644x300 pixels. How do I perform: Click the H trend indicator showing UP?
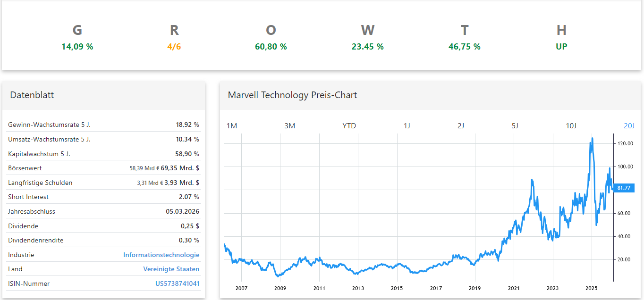click(561, 38)
